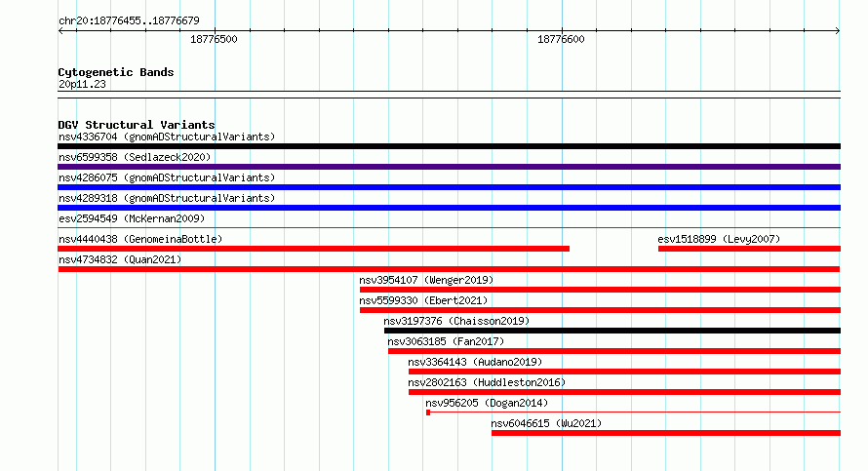Click the red Ebert2021 variant bar
The height and width of the screenshot is (471, 868).
600,310
